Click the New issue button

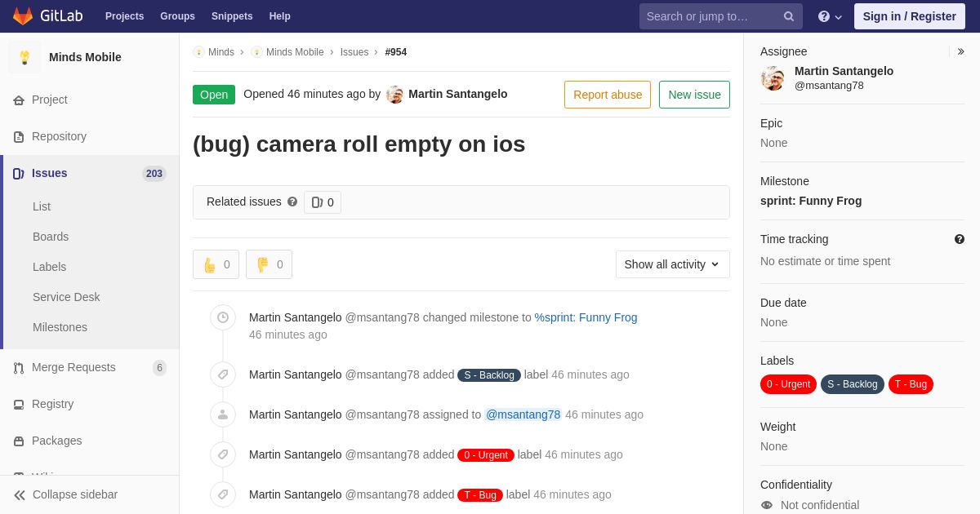pos(694,95)
